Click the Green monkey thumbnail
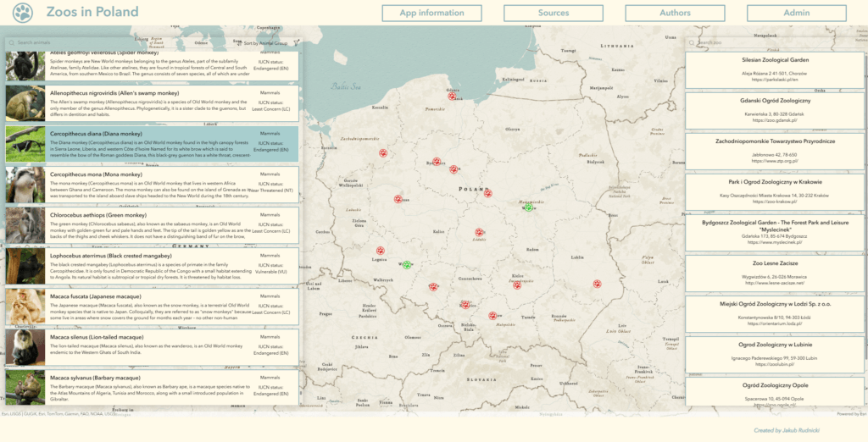 pos(25,225)
